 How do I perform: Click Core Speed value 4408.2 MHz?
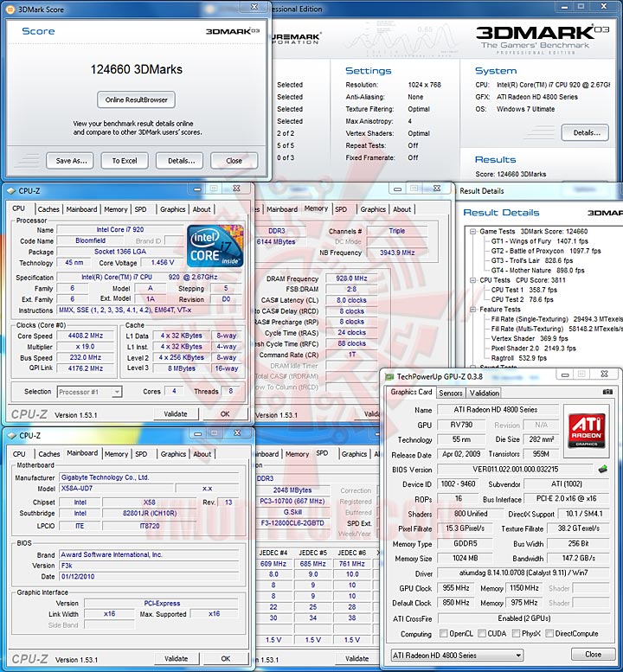coord(86,336)
